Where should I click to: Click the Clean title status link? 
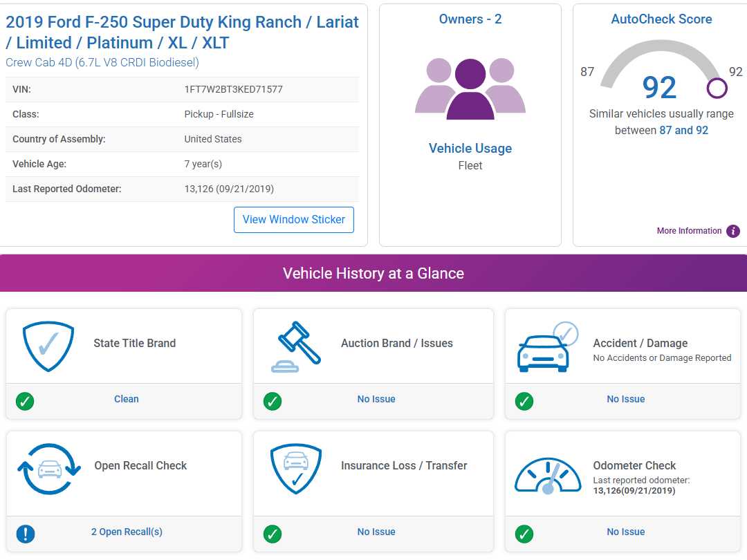click(127, 400)
